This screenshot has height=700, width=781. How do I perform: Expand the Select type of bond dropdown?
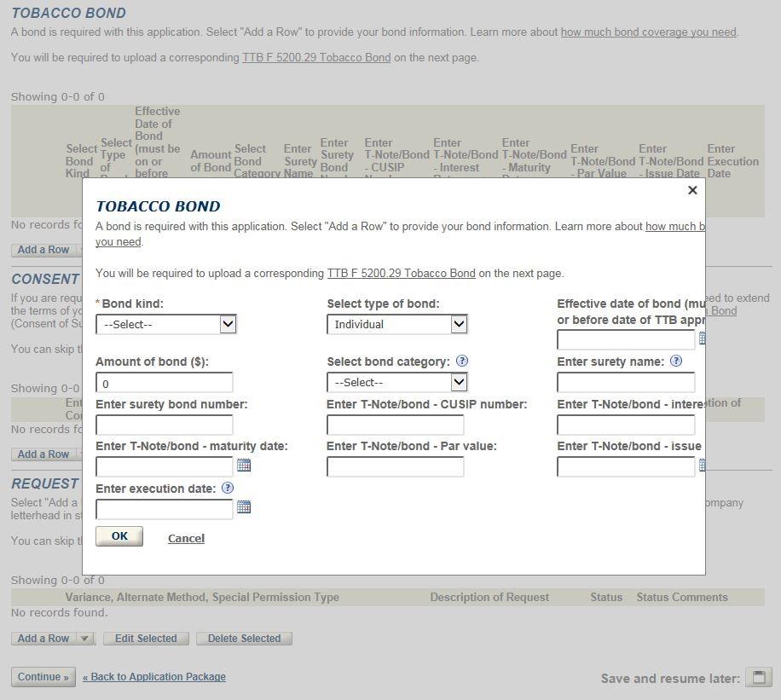pos(396,324)
